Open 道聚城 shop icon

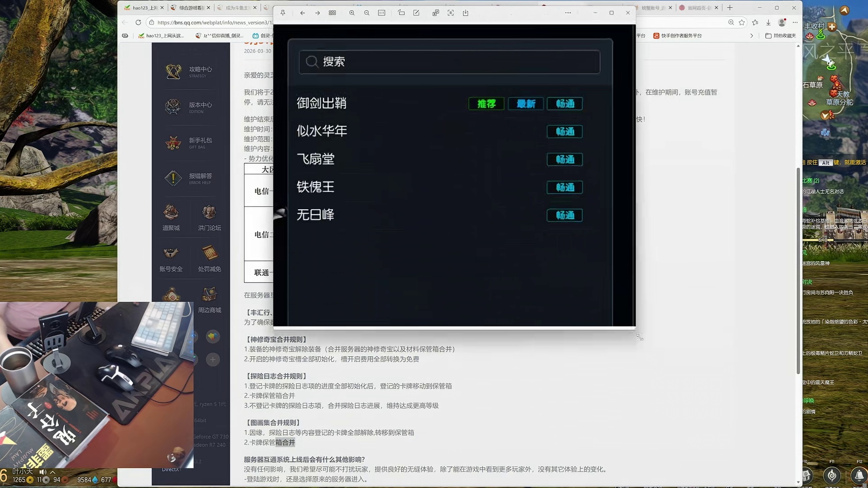coord(171,217)
